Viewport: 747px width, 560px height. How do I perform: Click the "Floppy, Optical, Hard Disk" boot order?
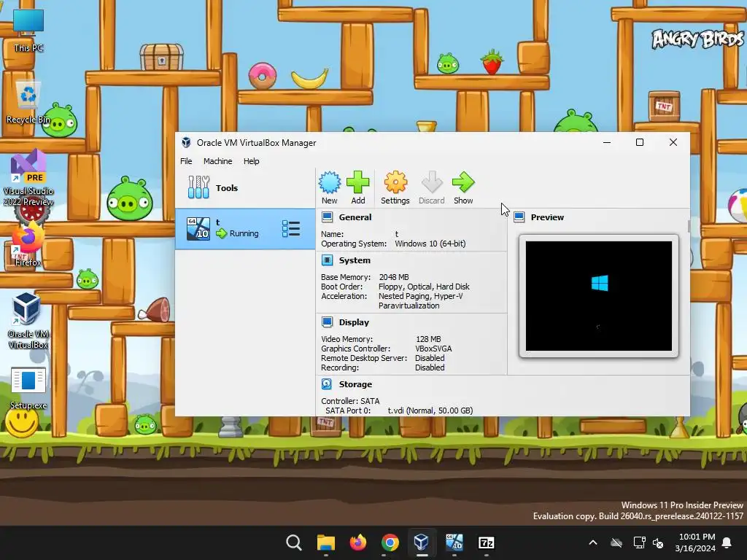424,286
